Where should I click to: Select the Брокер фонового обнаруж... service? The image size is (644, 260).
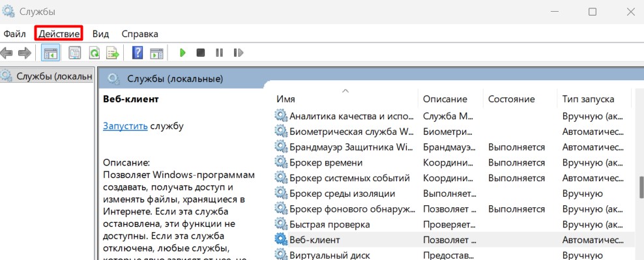coord(353,209)
